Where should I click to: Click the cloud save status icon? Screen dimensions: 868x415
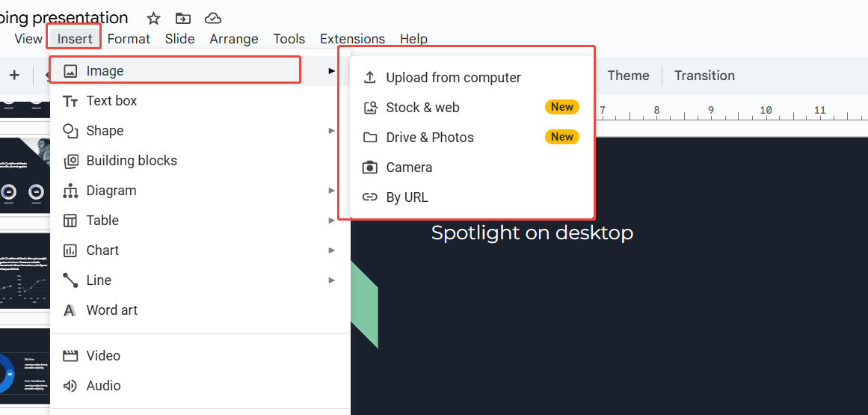213,18
